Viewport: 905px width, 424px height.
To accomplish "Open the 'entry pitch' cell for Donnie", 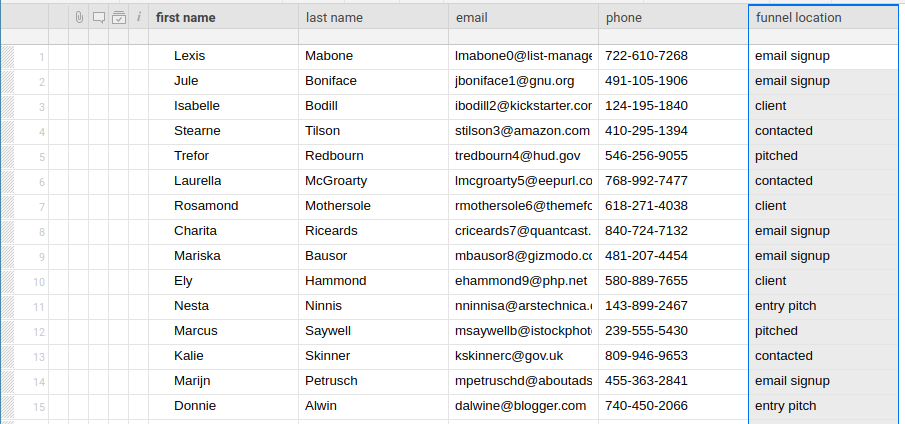I will 822,406.
